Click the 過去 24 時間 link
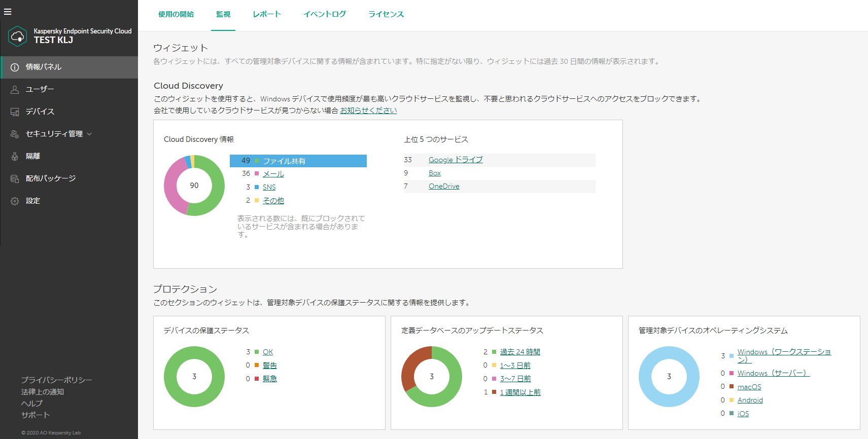The image size is (868, 439). tap(520, 352)
